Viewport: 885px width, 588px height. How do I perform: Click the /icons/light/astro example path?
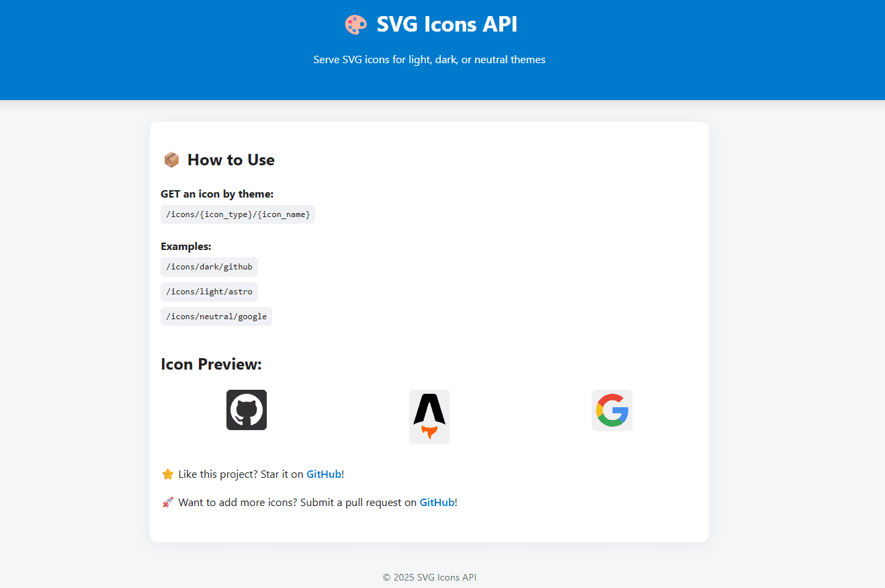[x=209, y=292]
